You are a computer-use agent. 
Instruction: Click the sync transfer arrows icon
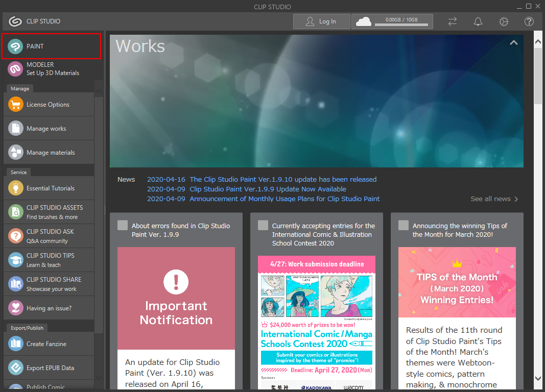(453, 21)
